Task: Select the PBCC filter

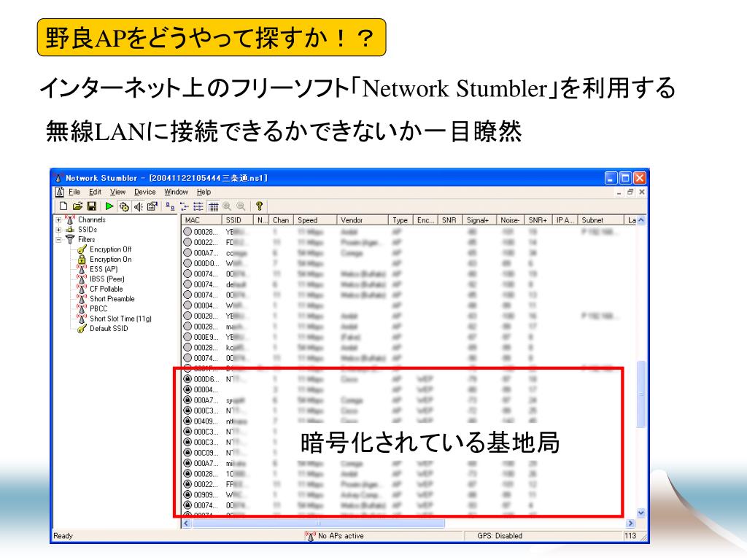Action: tap(98, 308)
